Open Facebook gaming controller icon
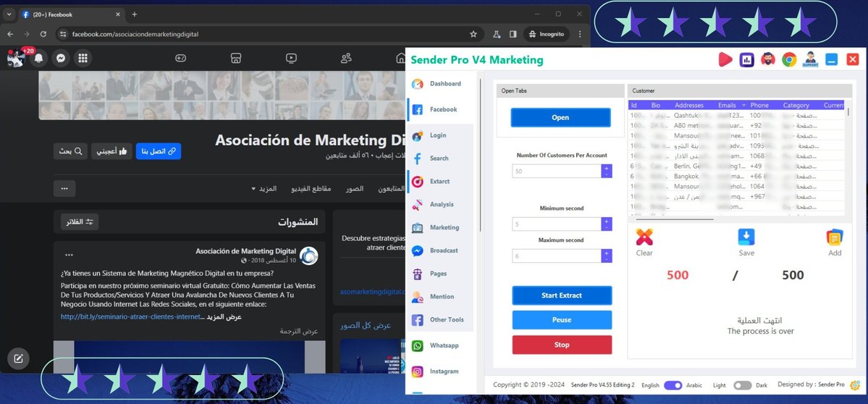The height and width of the screenshot is (404, 868). click(x=180, y=58)
